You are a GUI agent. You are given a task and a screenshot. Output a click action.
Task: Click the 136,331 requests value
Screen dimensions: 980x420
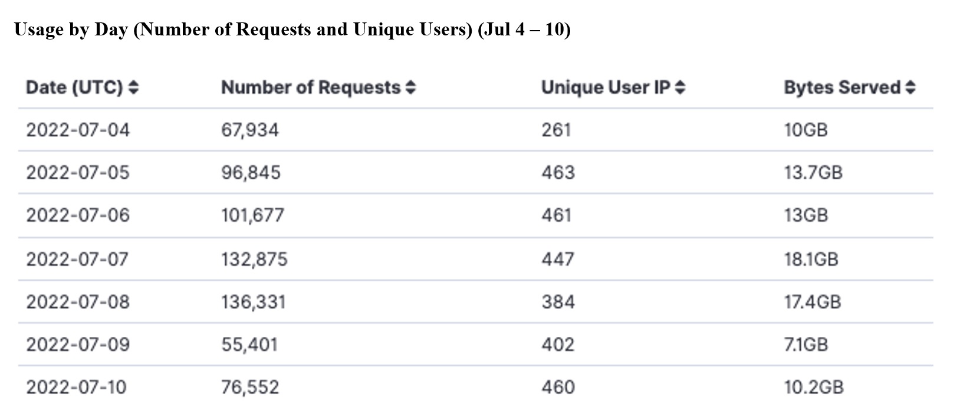(x=253, y=302)
